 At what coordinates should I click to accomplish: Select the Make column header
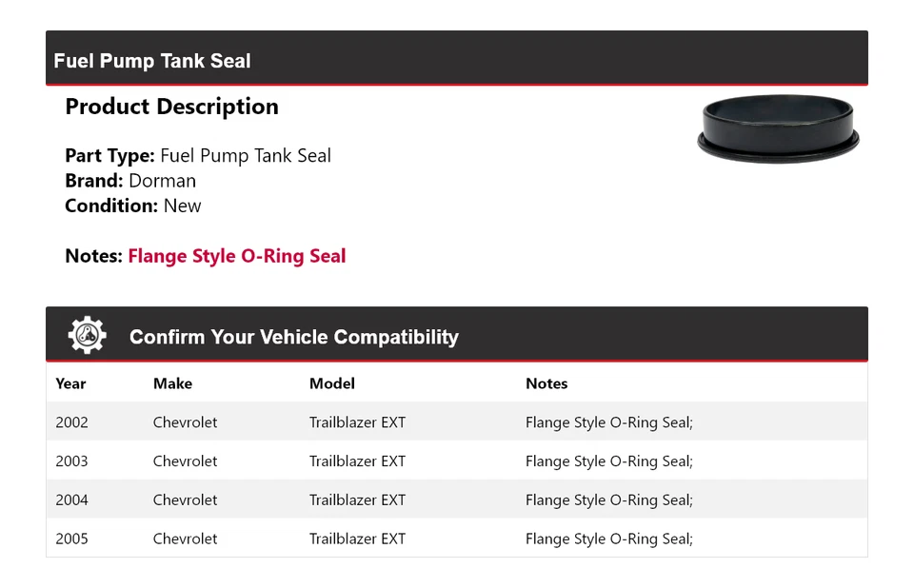[x=172, y=383]
